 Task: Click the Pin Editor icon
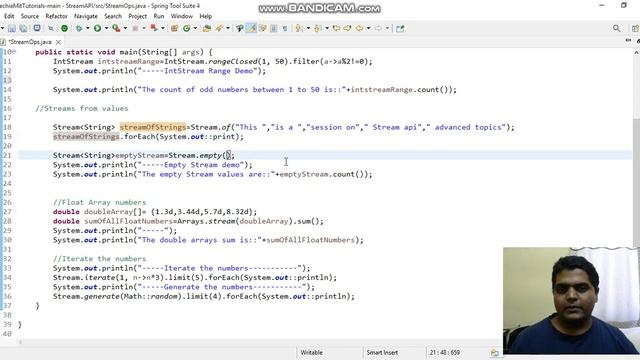pos(400,28)
